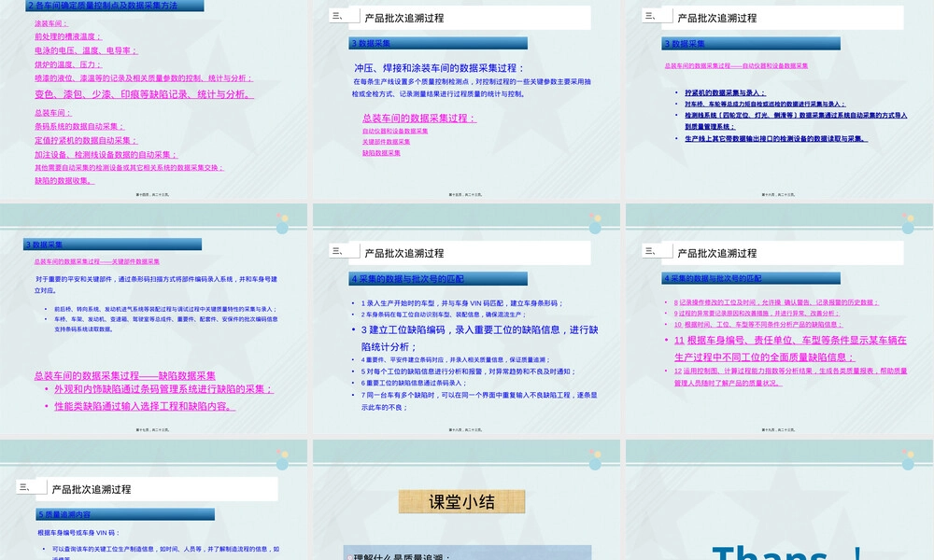Select the slide with 关键部件数据采集 subtitle

coord(154,319)
